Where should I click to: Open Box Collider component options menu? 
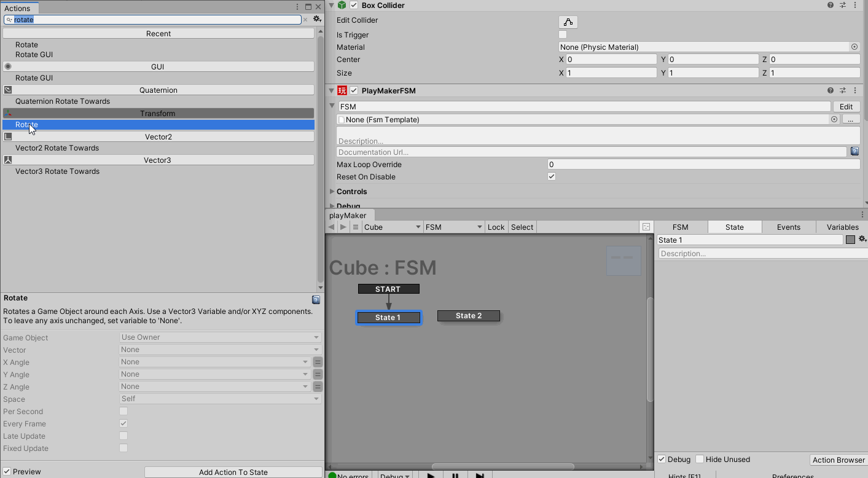pos(855,5)
